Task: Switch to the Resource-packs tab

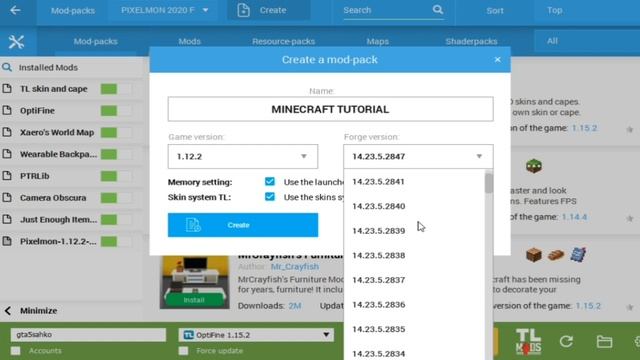Action: click(283, 41)
